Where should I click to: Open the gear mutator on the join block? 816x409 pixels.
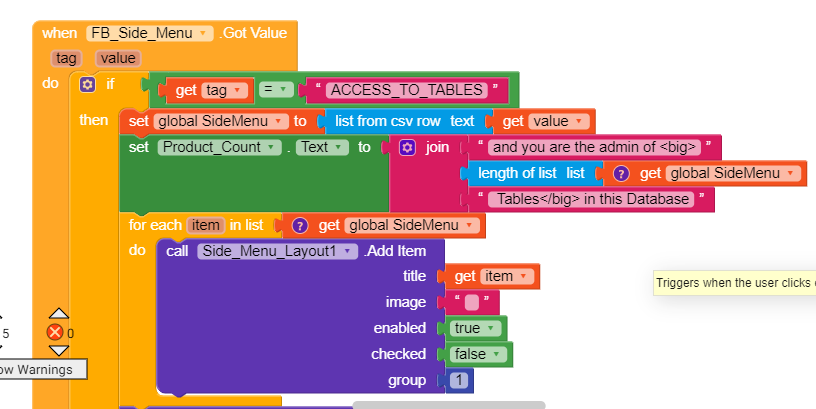point(407,148)
